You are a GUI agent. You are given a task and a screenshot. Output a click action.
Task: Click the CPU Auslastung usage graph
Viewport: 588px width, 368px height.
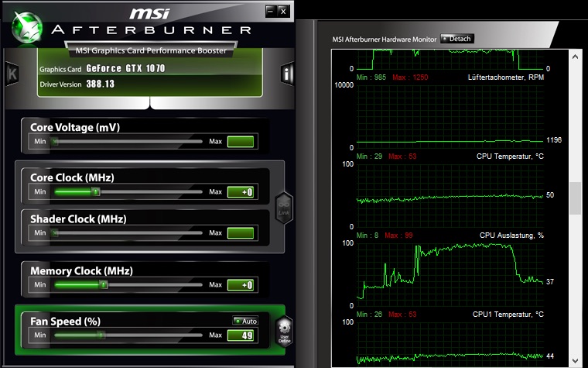point(450,274)
